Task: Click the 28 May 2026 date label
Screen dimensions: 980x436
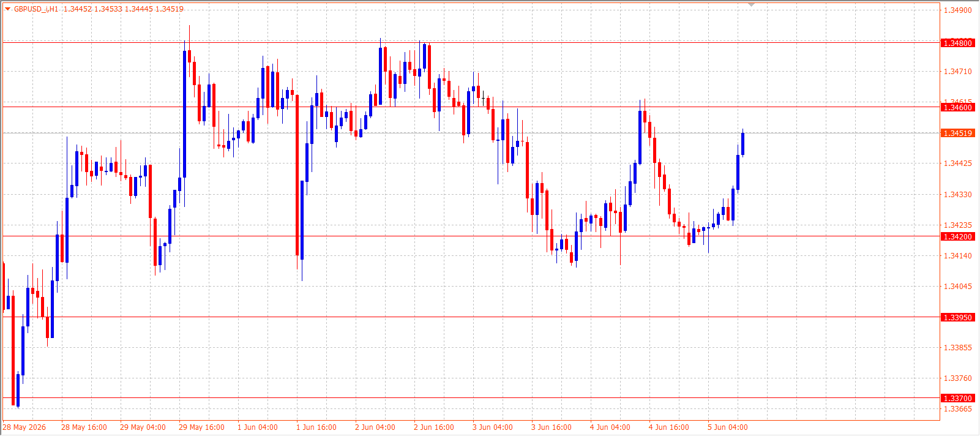Action: tap(24, 427)
